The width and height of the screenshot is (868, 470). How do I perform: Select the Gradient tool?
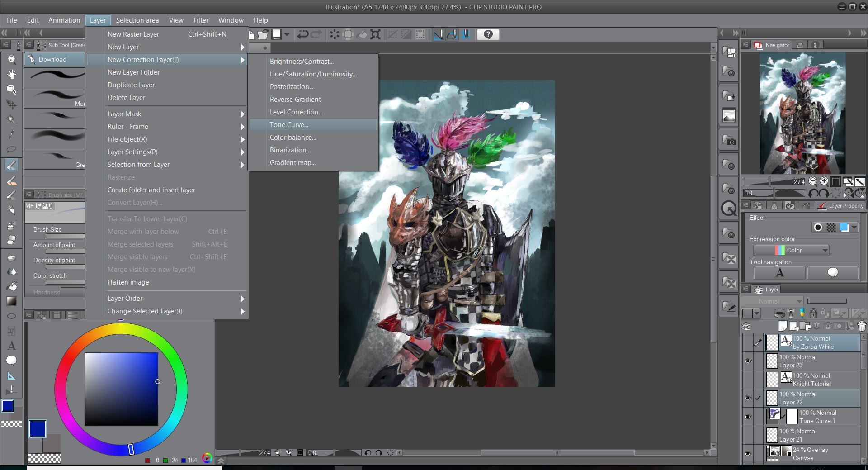click(x=12, y=301)
